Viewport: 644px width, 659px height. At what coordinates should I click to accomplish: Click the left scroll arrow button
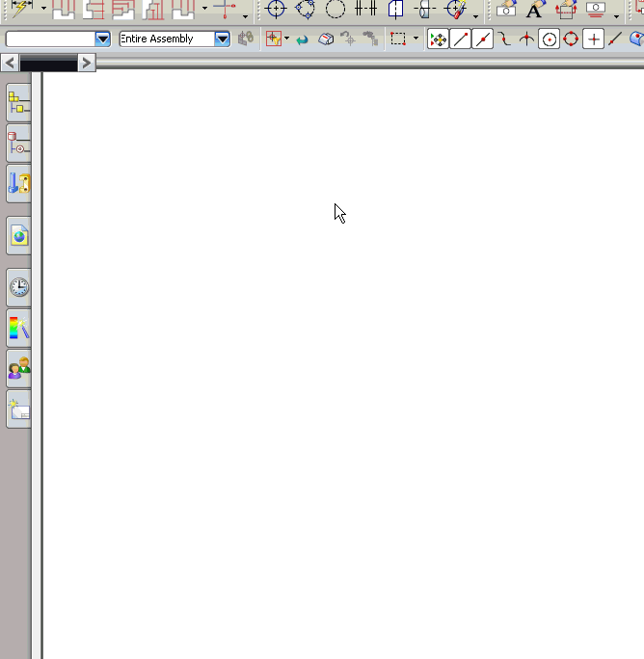point(10,63)
